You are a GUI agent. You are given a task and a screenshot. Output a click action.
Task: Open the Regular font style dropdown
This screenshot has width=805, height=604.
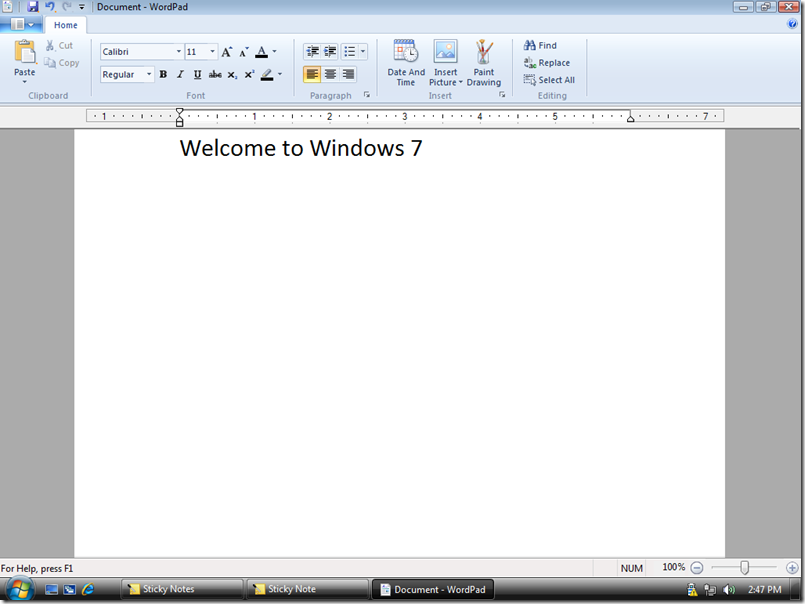149,74
